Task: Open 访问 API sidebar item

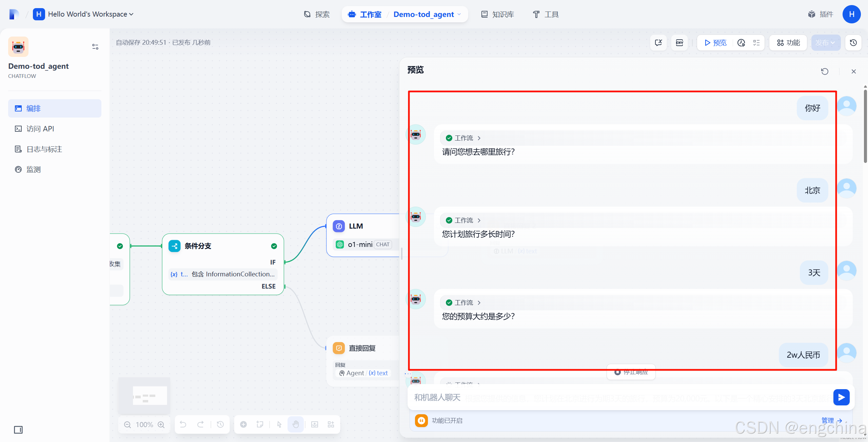Action: point(40,129)
